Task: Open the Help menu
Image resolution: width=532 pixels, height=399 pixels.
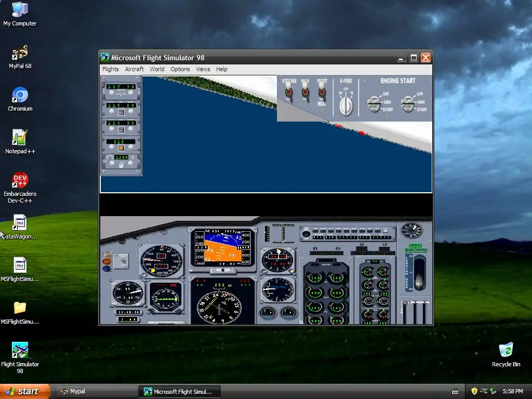Action: click(221, 69)
